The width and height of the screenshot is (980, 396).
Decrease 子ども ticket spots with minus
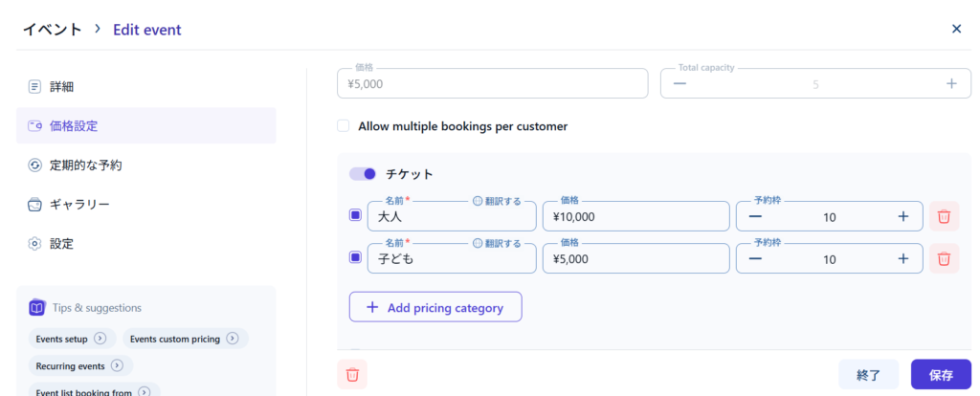pyautogui.click(x=756, y=258)
